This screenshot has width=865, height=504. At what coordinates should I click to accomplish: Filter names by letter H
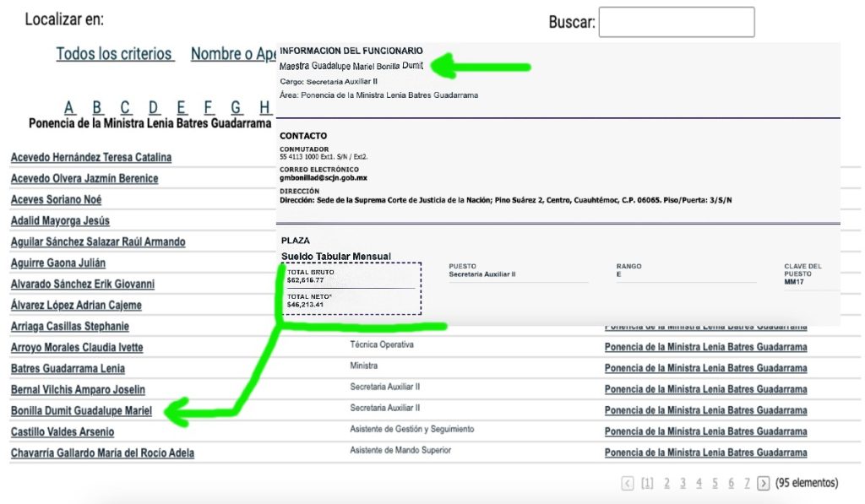click(x=264, y=107)
